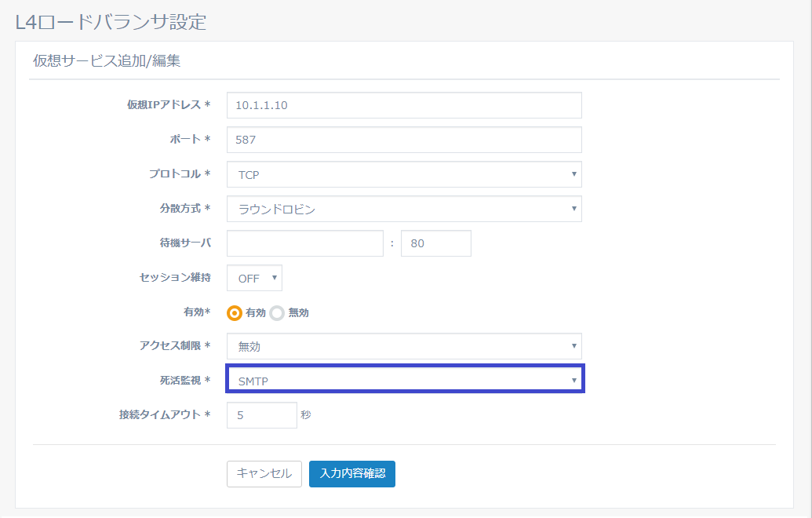The height and width of the screenshot is (518, 812).
Task: Select the 有効 radio button
Action: (x=235, y=312)
